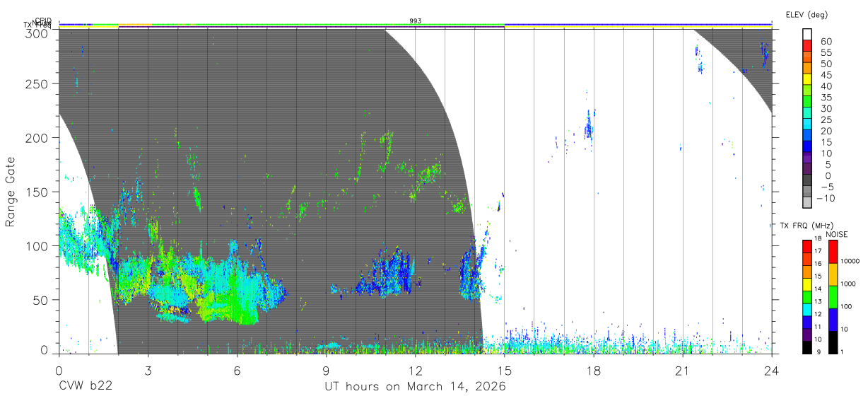Viewport: 868px width, 401px height.
Task: Click the black TX FRQ segment between 9 and 10
Action: [807, 347]
